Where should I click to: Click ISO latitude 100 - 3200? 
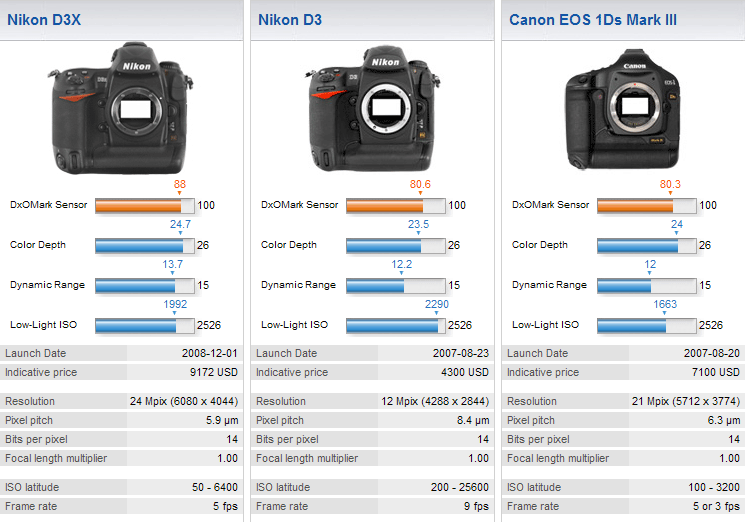pos(714,487)
